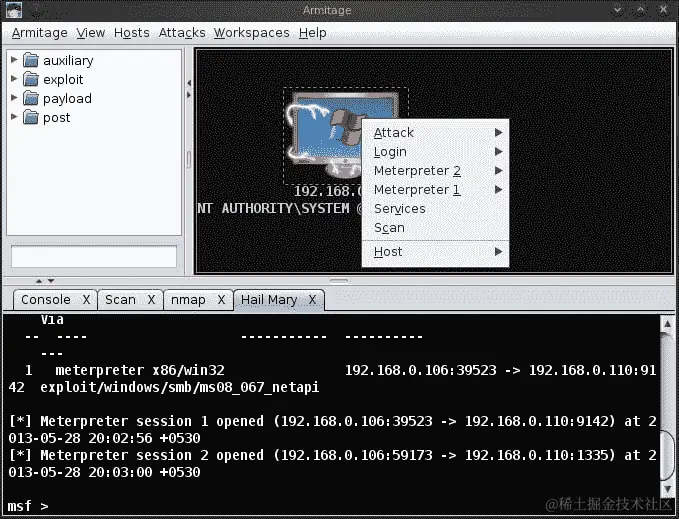Open the Attacks menu
Screen dimensions: 679x519
182,33
